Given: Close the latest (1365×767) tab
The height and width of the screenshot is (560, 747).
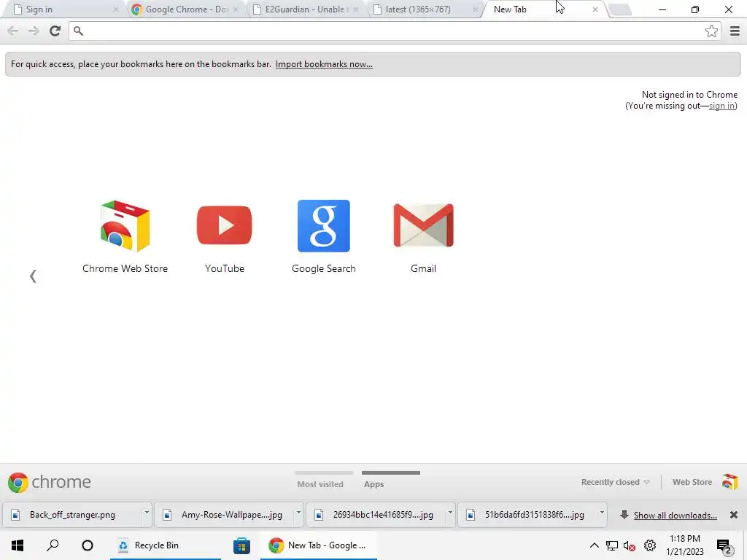Looking at the screenshot, I should pyautogui.click(x=476, y=9).
